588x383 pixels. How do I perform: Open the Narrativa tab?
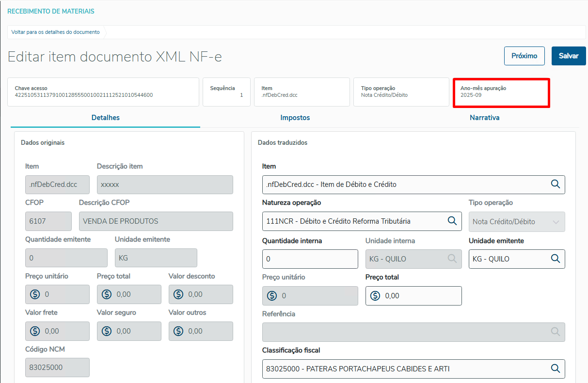coord(484,118)
